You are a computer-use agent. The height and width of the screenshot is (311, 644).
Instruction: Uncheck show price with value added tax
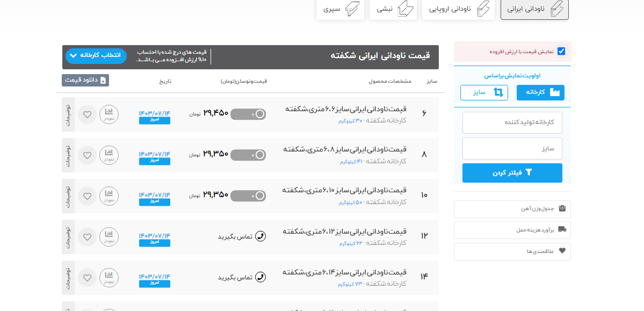click(561, 52)
